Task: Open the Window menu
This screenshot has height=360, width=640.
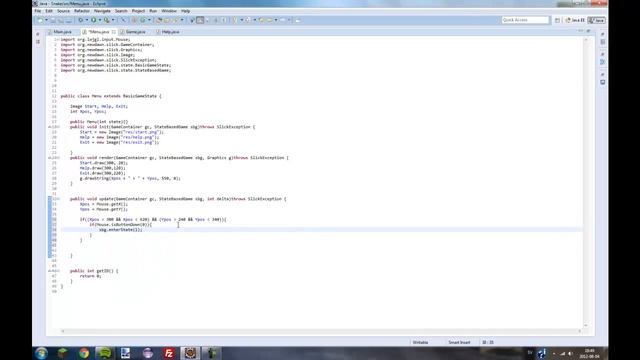Action: [169, 11]
